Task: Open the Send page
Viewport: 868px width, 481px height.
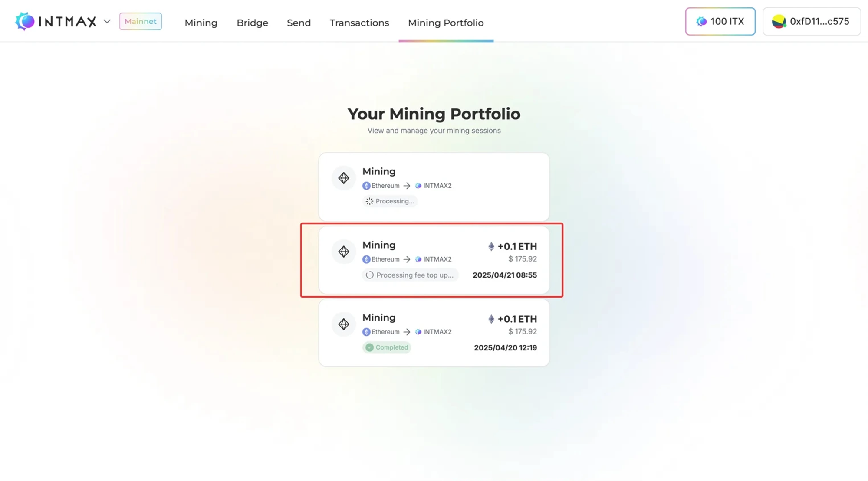Action: pos(299,23)
